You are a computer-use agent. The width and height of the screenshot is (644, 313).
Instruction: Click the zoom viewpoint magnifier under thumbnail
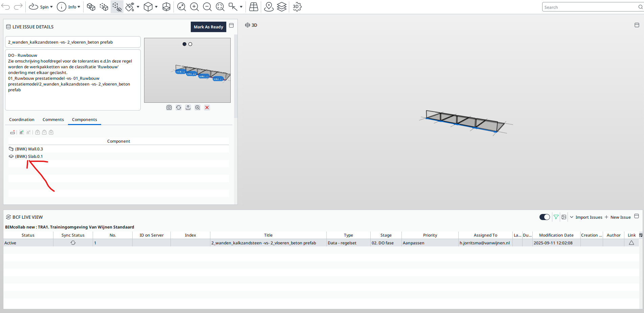point(198,107)
